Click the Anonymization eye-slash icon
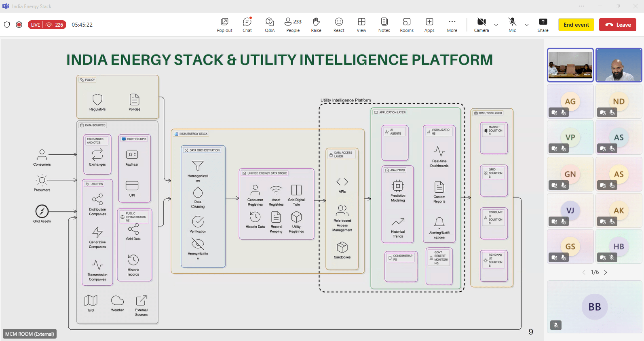644x341 pixels. (198, 244)
